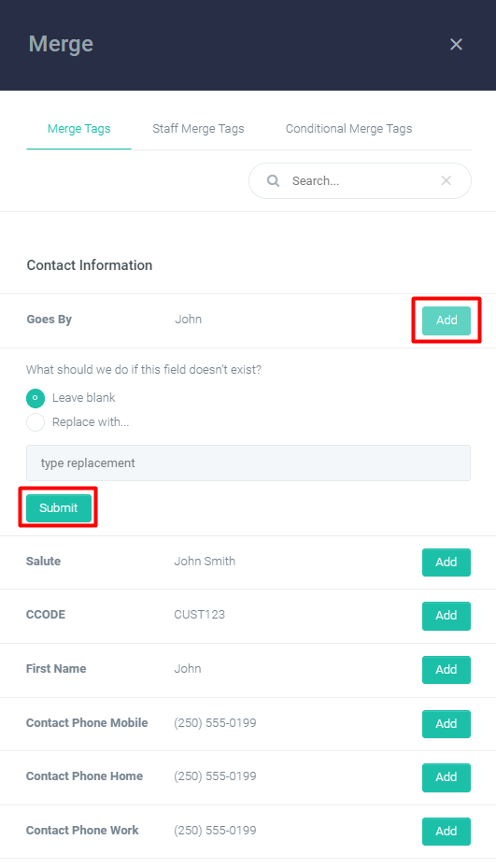Screen dimensions: 496x868
Task: Click the Contact Information section heading
Action: click(x=90, y=265)
